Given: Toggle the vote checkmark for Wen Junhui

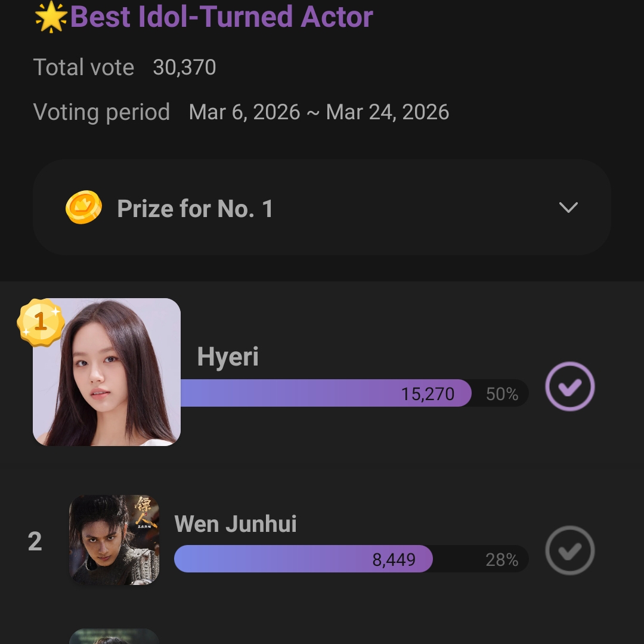Looking at the screenshot, I should pos(569,550).
